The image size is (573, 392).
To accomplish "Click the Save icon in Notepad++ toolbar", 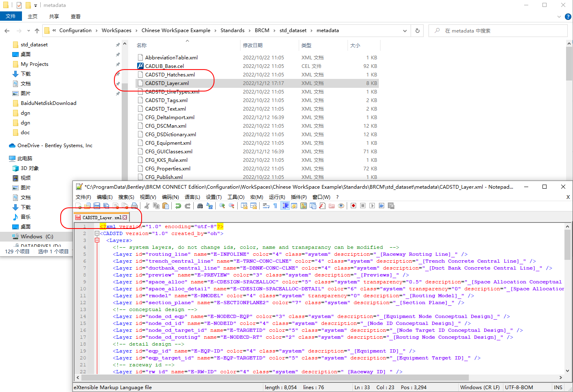I will [x=97, y=206].
